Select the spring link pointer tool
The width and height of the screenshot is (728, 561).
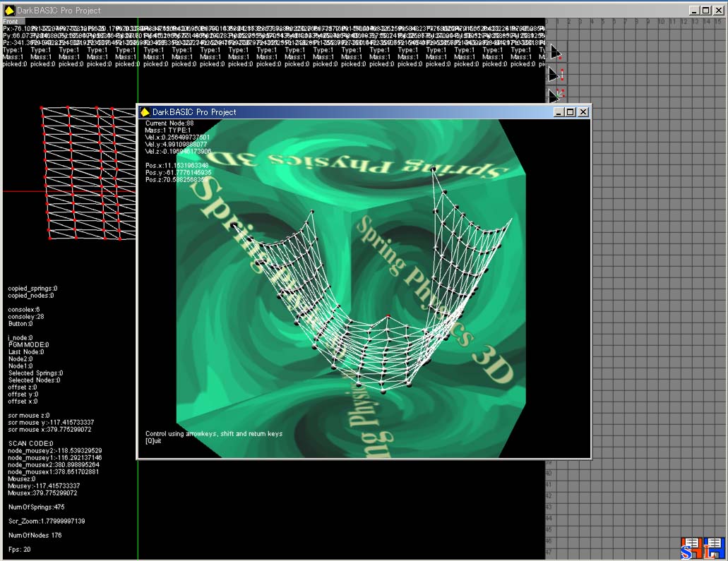pos(556,74)
